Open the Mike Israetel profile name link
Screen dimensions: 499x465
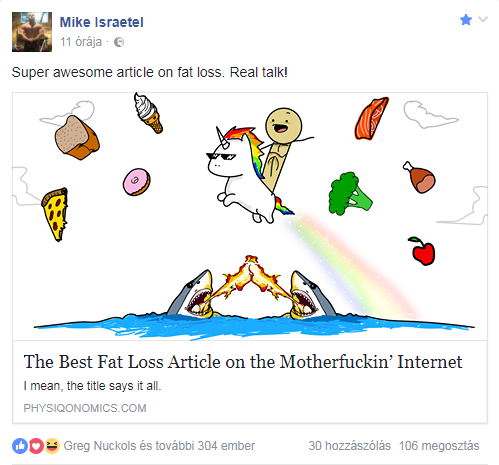pyautogui.click(x=102, y=22)
